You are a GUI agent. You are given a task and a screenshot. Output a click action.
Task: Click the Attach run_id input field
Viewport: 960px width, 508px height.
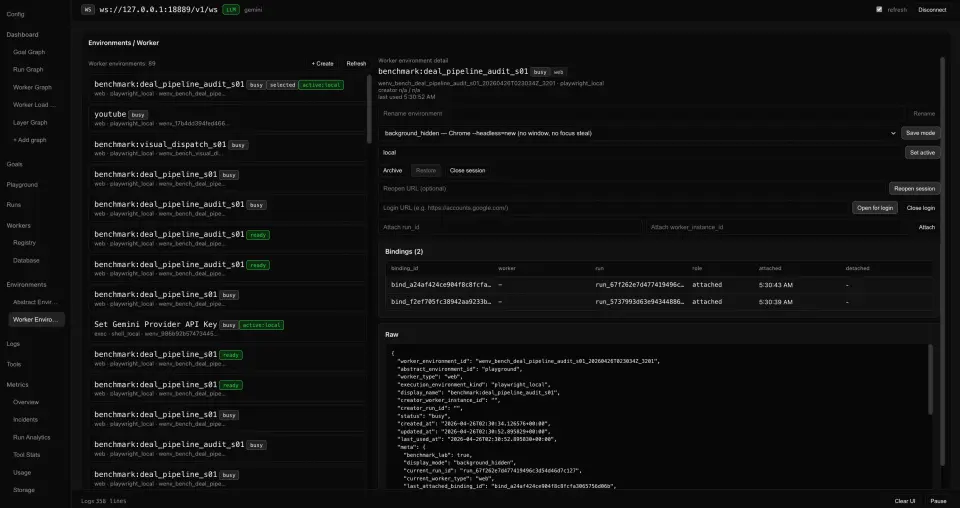coord(511,227)
